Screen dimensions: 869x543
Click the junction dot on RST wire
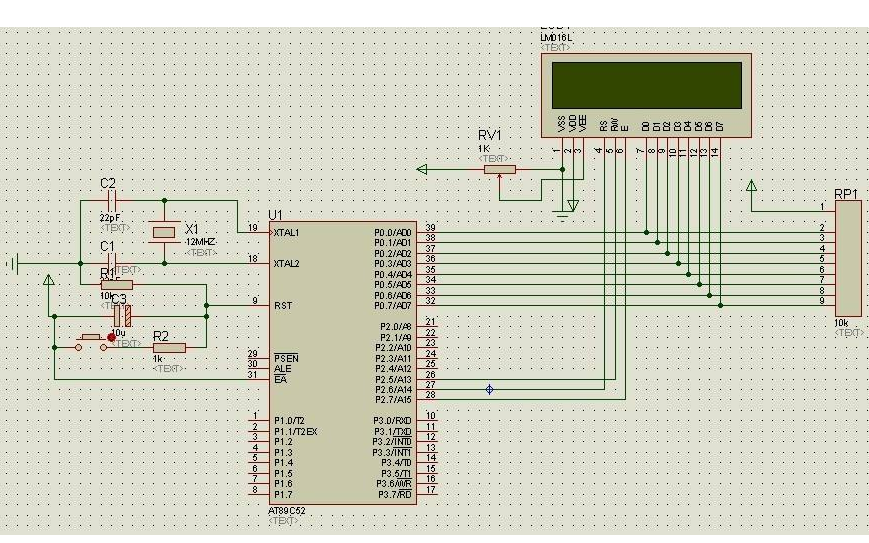point(207,306)
